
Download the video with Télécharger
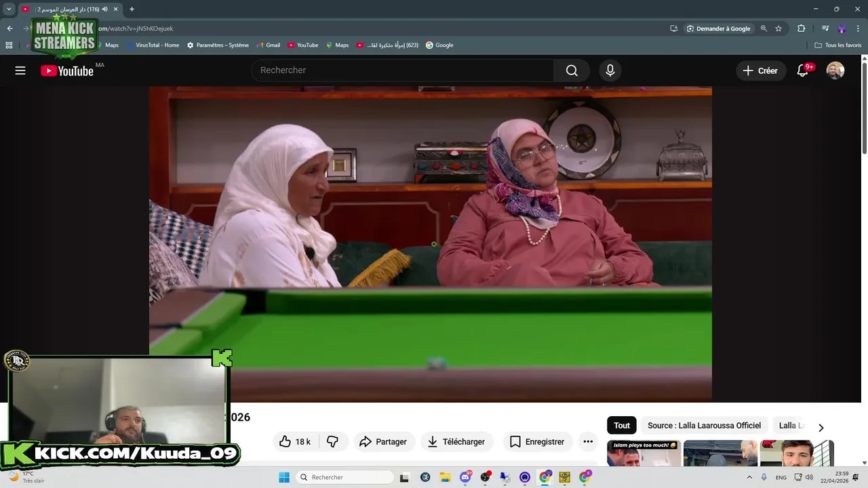pyautogui.click(x=456, y=442)
